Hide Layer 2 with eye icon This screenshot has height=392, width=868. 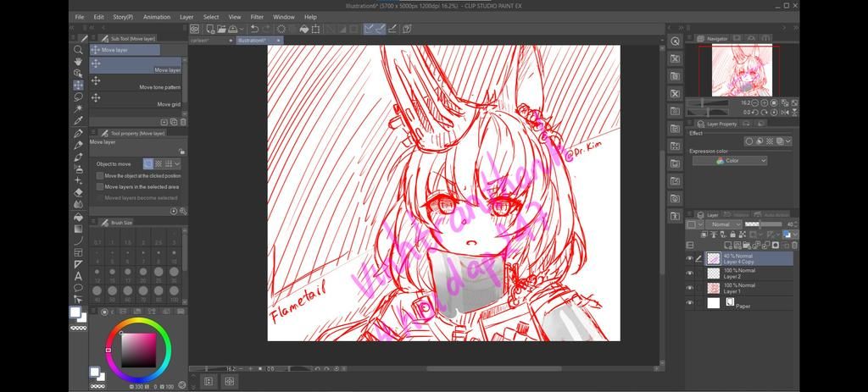690,273
